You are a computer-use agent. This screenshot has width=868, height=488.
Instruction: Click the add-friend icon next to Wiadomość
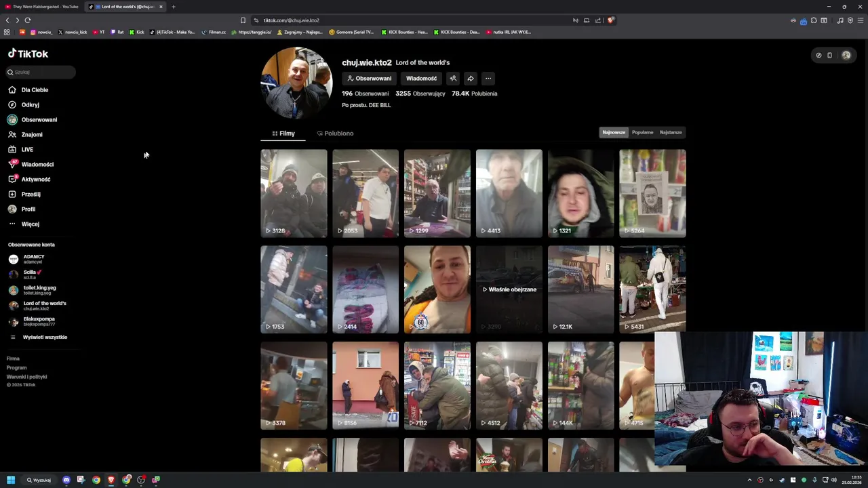click(x=453, y=79)
